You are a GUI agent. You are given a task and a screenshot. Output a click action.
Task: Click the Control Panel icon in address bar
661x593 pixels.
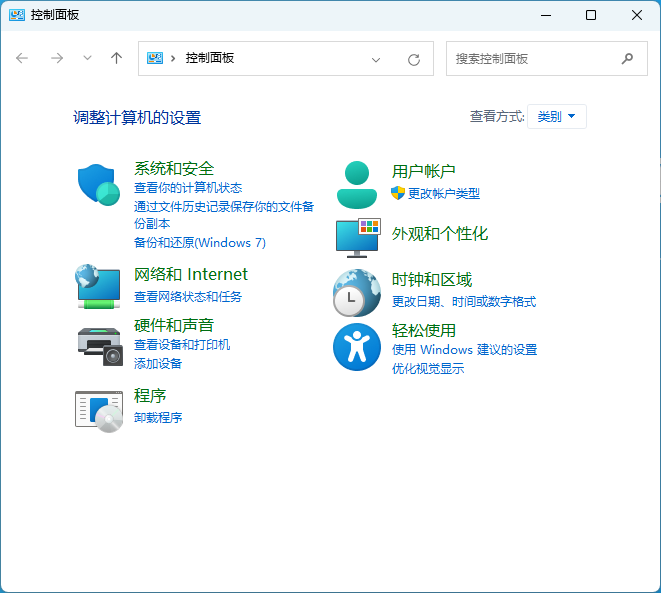tap(155, 58)
